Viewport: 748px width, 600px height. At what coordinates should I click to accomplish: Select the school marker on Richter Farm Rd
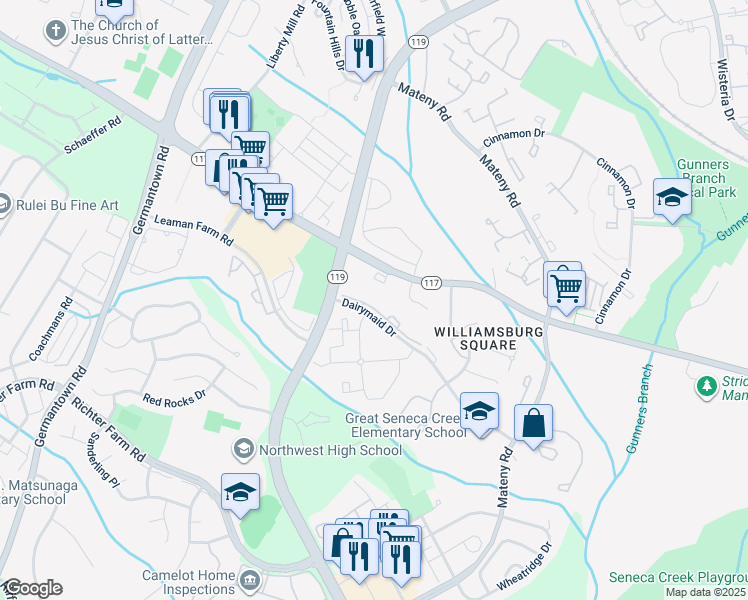coord(240,495)
